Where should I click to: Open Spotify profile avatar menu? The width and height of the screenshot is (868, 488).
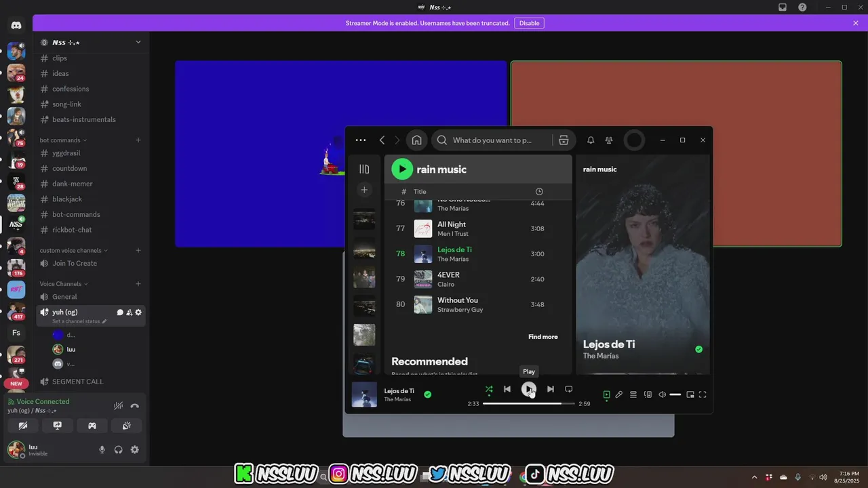click(634, 140)
